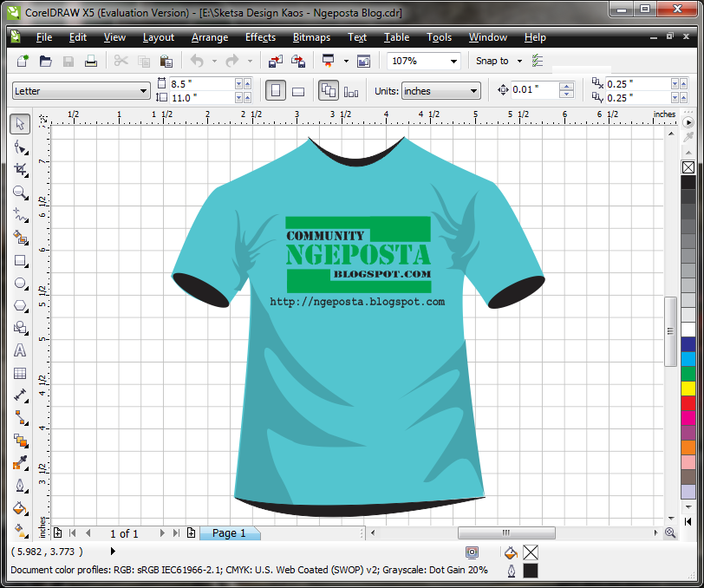704x588 pixels.
Task: Select the Text tool
Action: 20,350
